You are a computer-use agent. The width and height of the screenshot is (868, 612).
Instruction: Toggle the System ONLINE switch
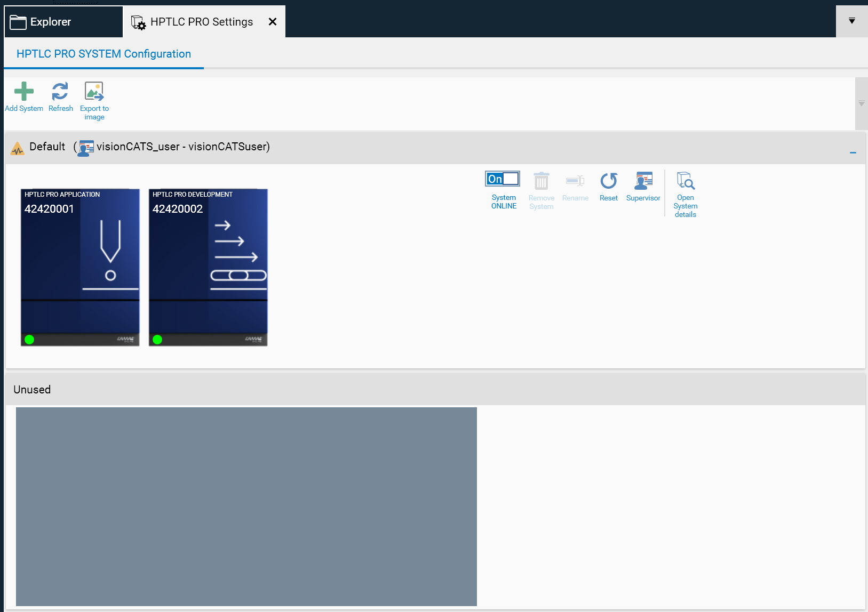tap(503, 179)
